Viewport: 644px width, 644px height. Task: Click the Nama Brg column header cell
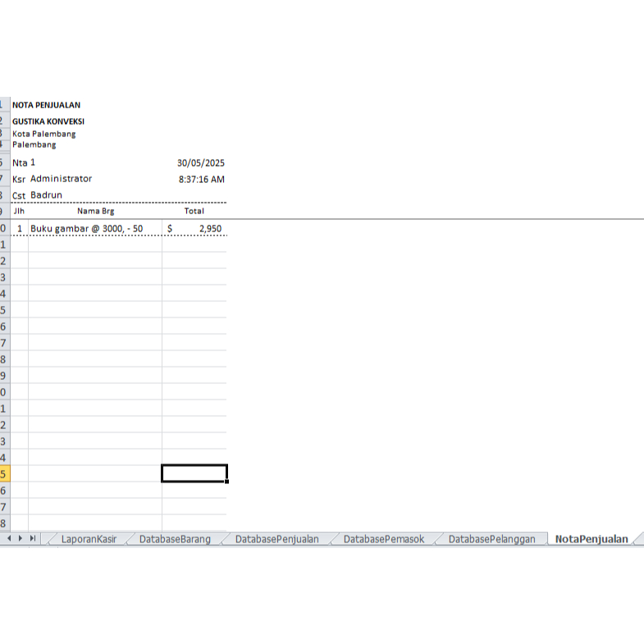[x=95, y=211]
